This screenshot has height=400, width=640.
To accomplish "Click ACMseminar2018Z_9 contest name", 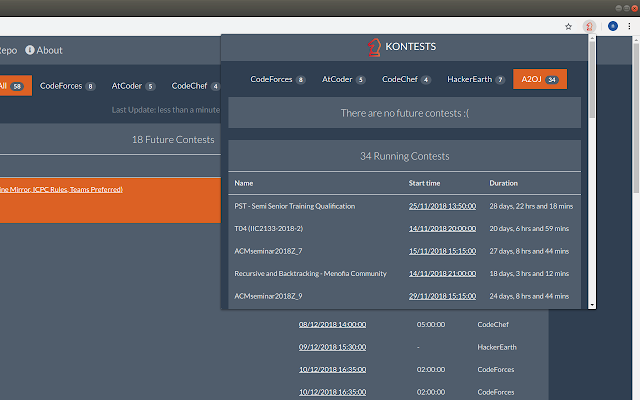I will pyautogui.click(x=268, y=296).
